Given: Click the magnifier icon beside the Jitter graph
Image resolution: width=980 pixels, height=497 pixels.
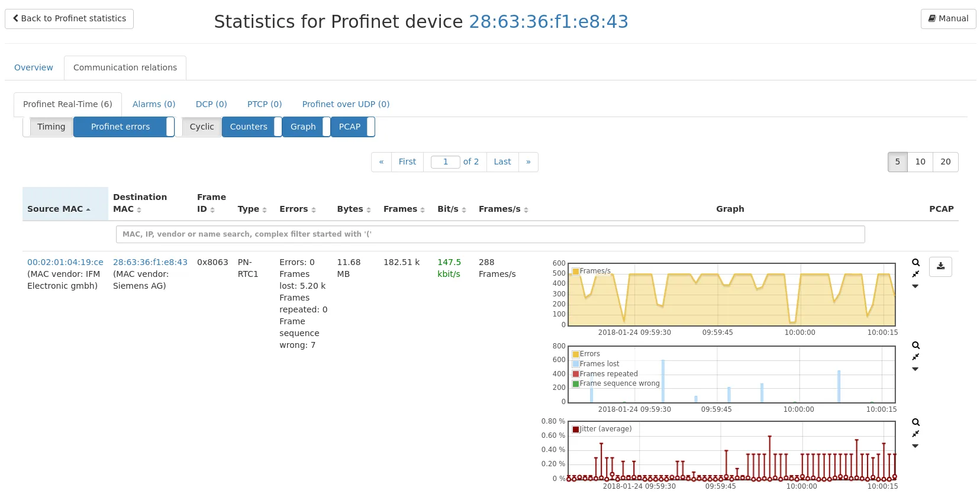Looking at the screenshot, I should (915, 422).
